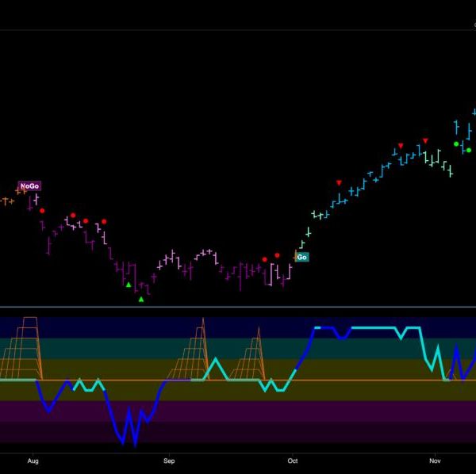Select the Nov label on time axis
Viewport: 476px width, 474px height.
point(435,461)
